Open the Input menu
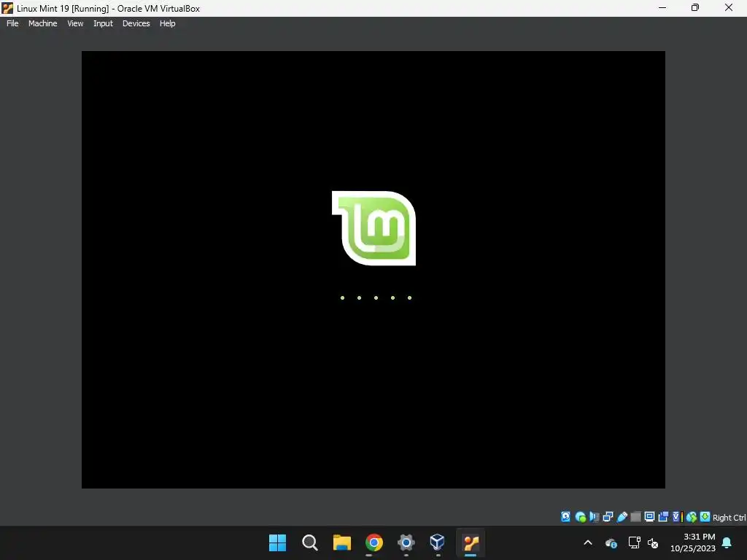The image size is (747, 560). click(x=103, y=23)
